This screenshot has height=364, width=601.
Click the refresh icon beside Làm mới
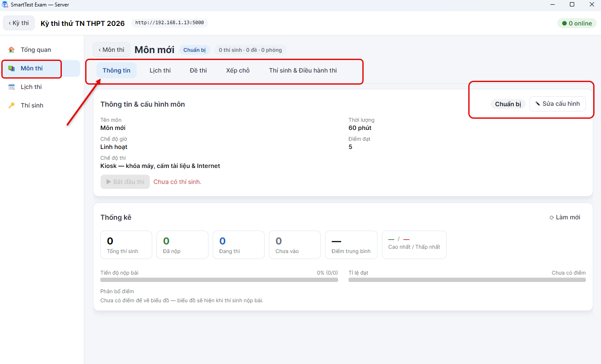point(552,218)
